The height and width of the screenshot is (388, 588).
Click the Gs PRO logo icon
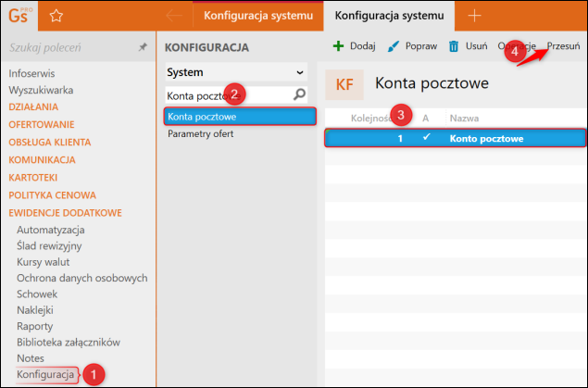coord(19,16)
